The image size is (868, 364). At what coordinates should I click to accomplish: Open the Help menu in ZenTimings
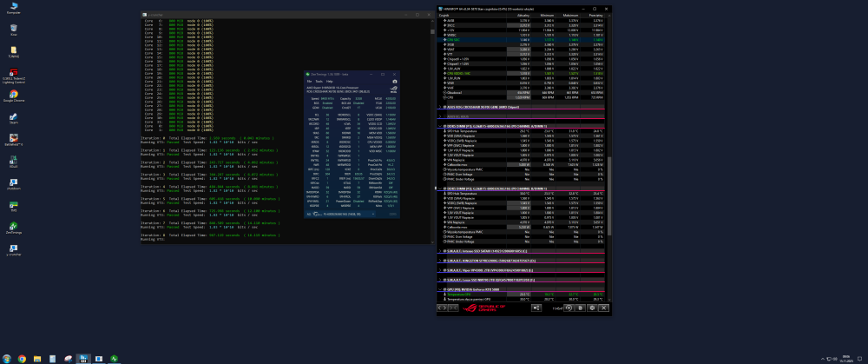coord(330,81)
